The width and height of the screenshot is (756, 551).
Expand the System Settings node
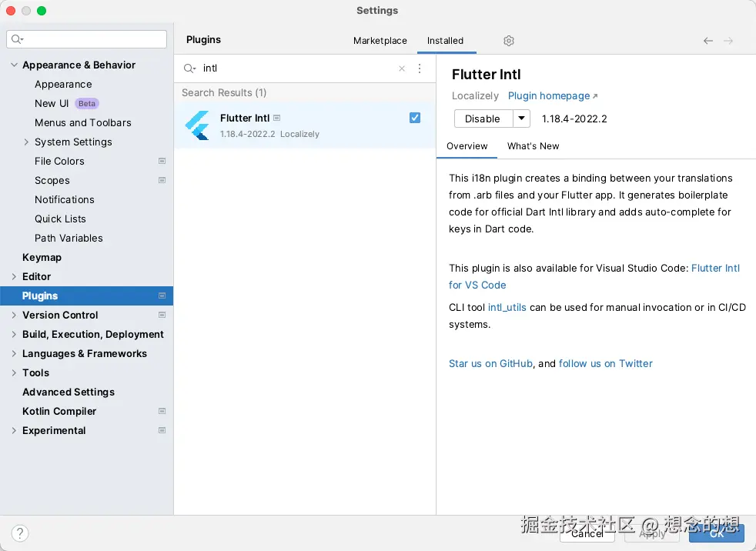tap(26, 142)
